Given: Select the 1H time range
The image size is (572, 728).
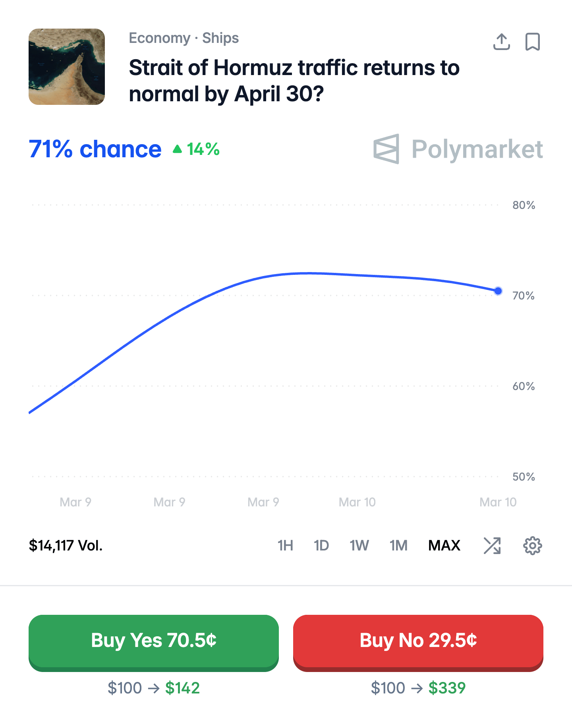Looking at the screenshot, I should (285, 546).
